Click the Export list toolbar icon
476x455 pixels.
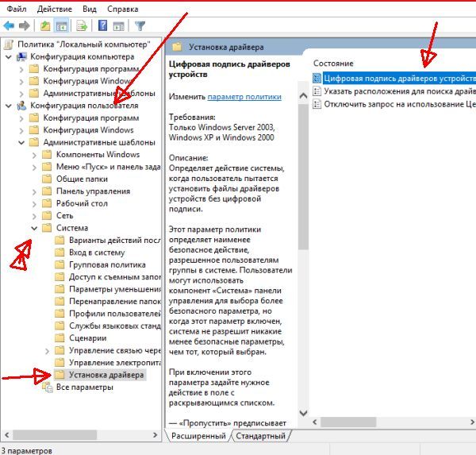(82, 26)
